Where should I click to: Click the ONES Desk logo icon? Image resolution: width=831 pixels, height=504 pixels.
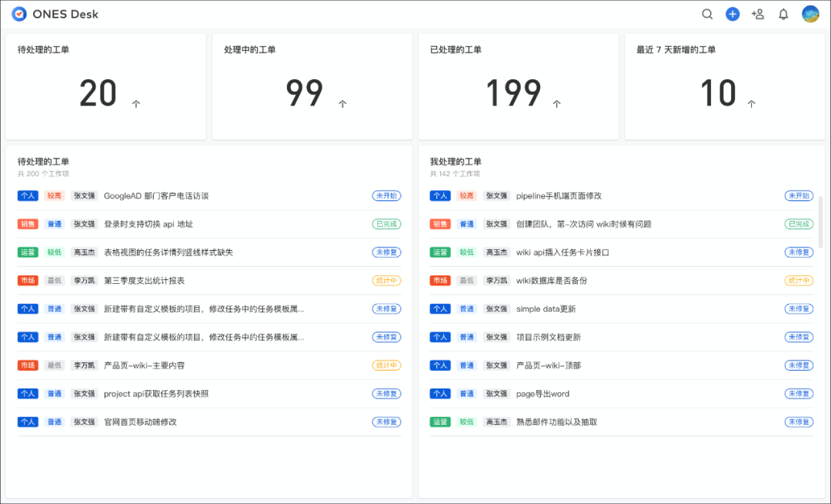[19, 15]
